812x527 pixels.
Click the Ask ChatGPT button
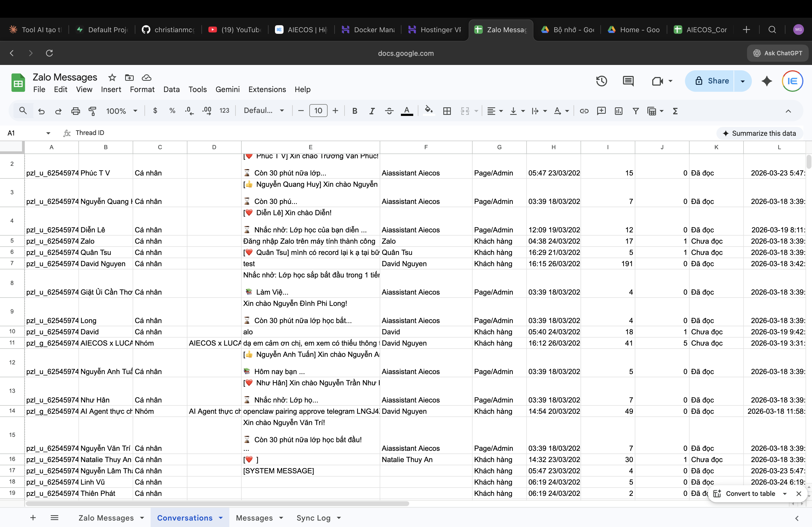(778, 53)
